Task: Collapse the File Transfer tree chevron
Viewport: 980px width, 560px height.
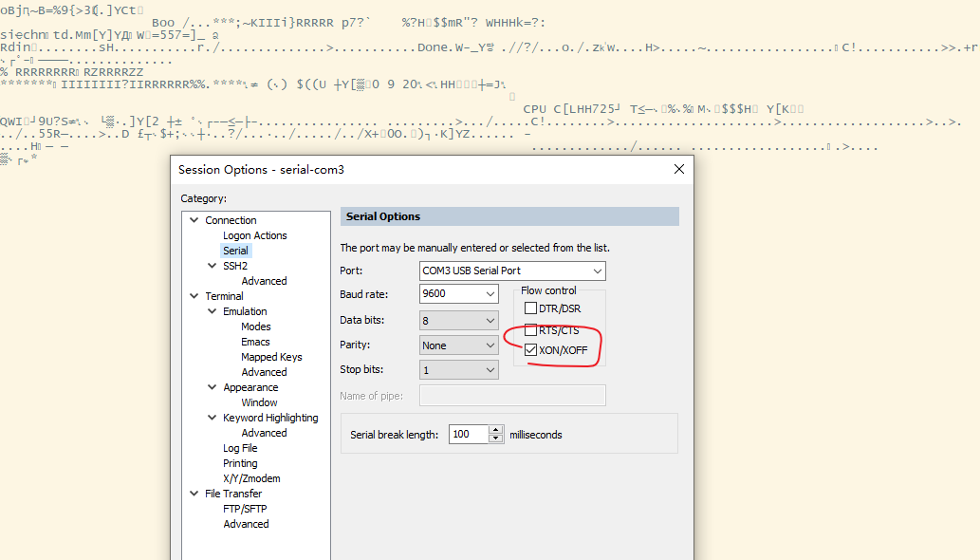Action: pos(194,494)
